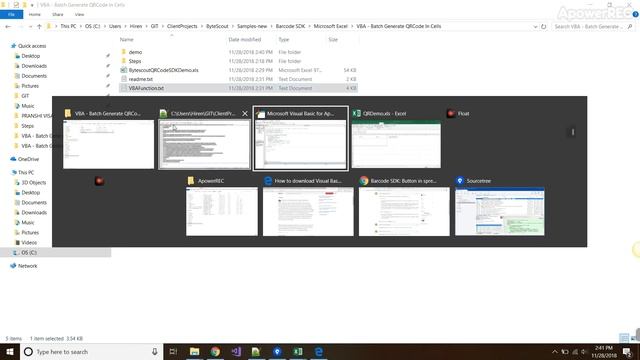
Task: Select the VBAFunction.txt file
Action: [x=146, y=88]
